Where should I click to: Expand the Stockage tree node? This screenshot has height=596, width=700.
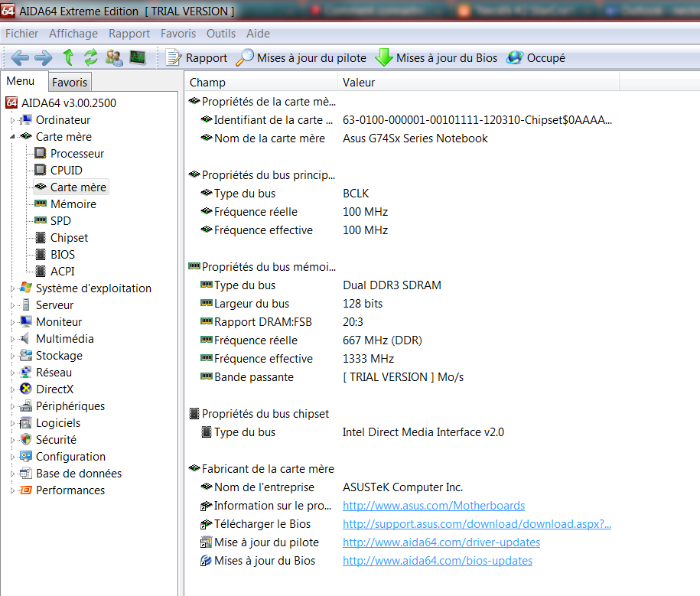[12, 356]
